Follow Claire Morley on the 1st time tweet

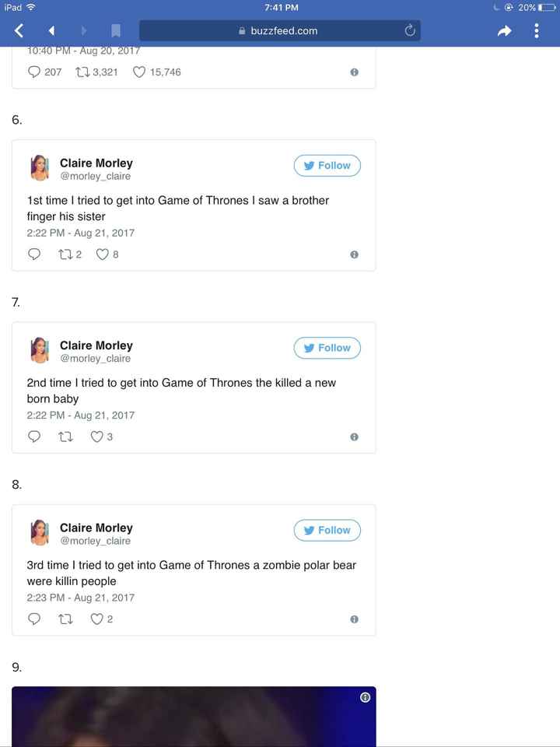327,166
